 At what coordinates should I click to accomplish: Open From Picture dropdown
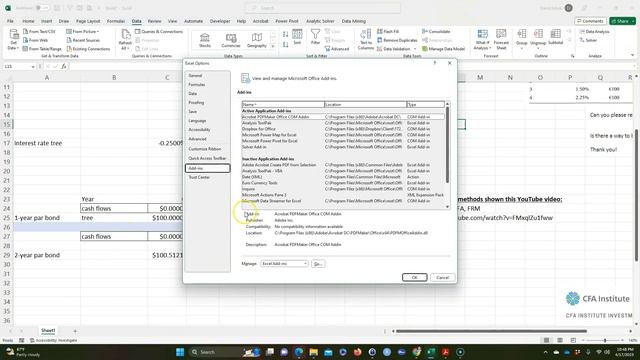pyautogui.click(x=83, y=31)
